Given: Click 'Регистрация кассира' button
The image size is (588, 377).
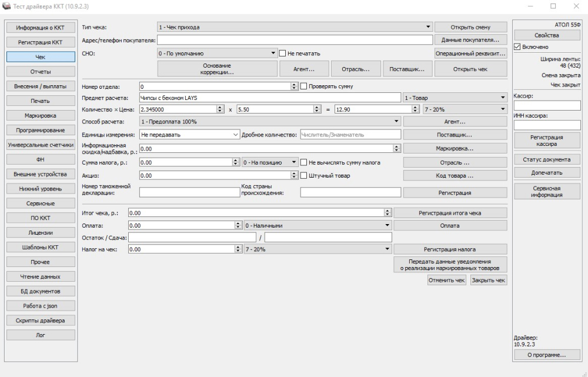Looking at the screenshot, I should pos(547,141).
